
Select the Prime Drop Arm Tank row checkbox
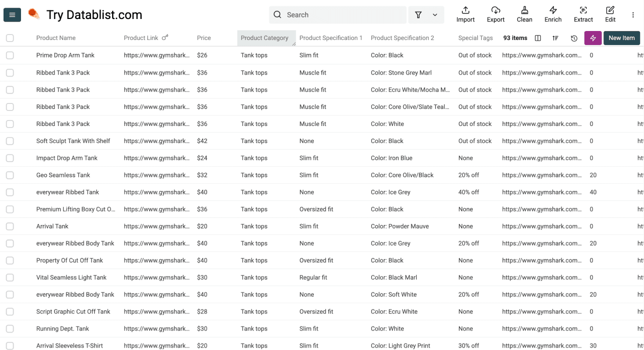tap(10, 55)
